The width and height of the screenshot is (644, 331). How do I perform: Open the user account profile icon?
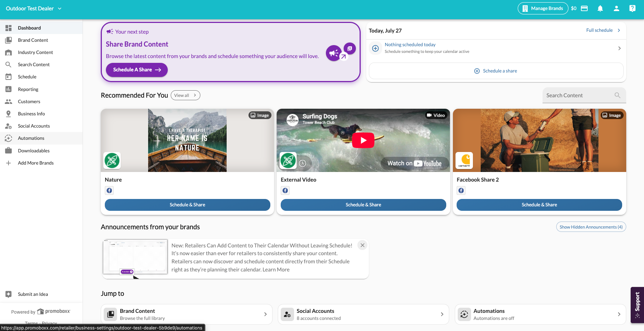pyautogui.click(x=617, y=9)
